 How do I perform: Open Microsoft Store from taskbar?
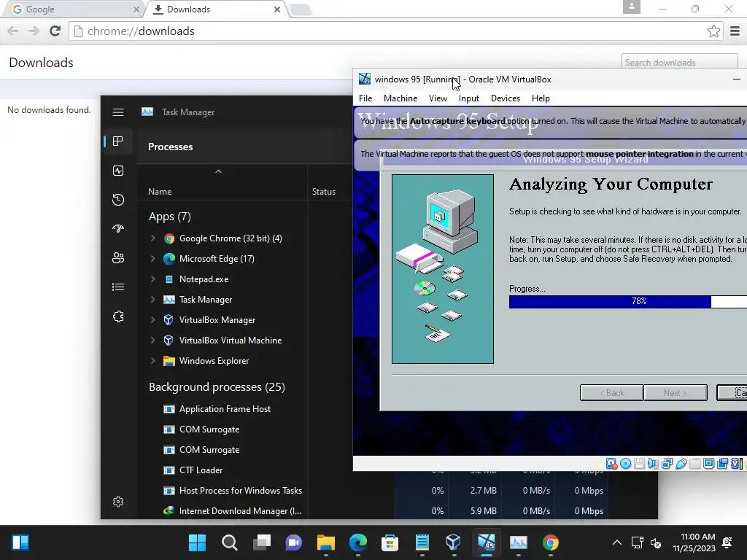(390, 542)
